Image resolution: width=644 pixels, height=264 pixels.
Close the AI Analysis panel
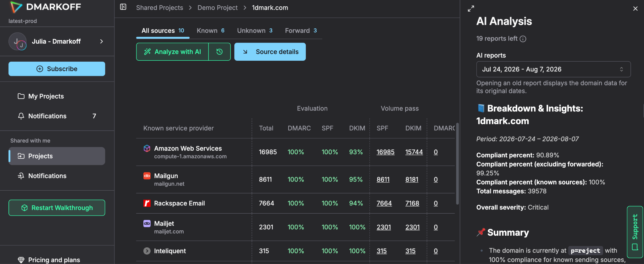click(635, 9)
